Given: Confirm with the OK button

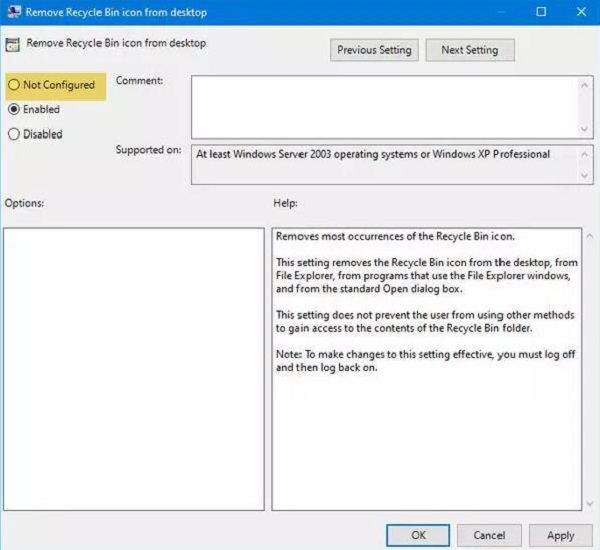Looking at the screenshot, I should [418, 535].
